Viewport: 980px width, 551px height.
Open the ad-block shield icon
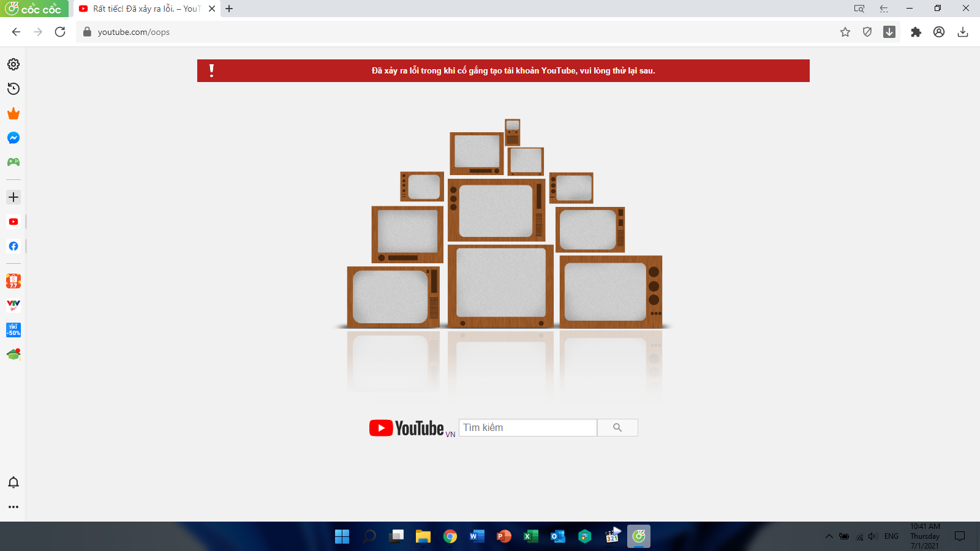tap(867, 32)
